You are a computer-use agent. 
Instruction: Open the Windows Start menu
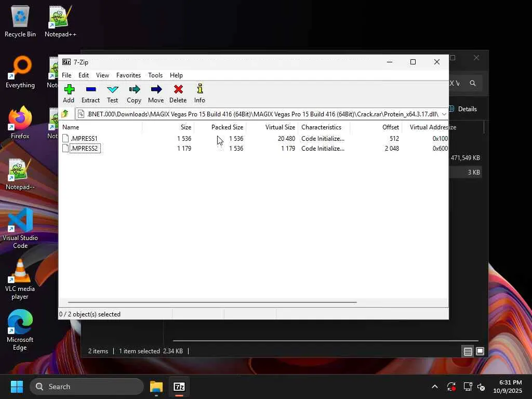pos(17,387)
